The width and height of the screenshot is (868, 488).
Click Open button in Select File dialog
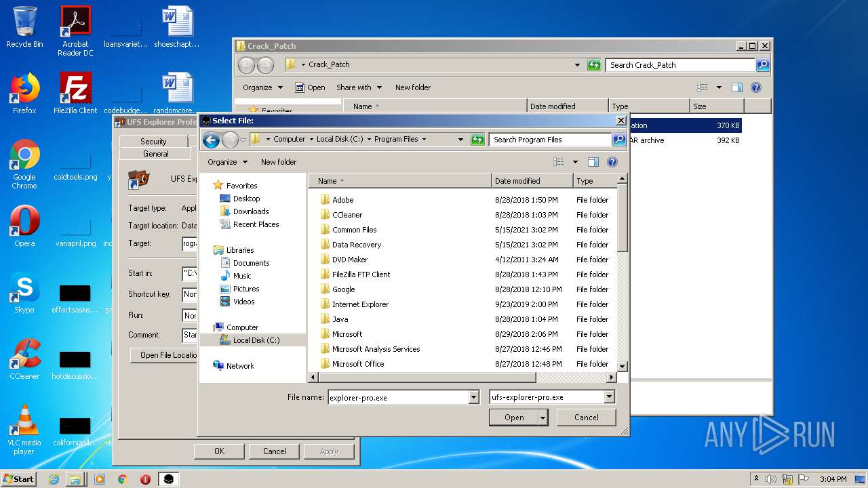click(514, 418)
